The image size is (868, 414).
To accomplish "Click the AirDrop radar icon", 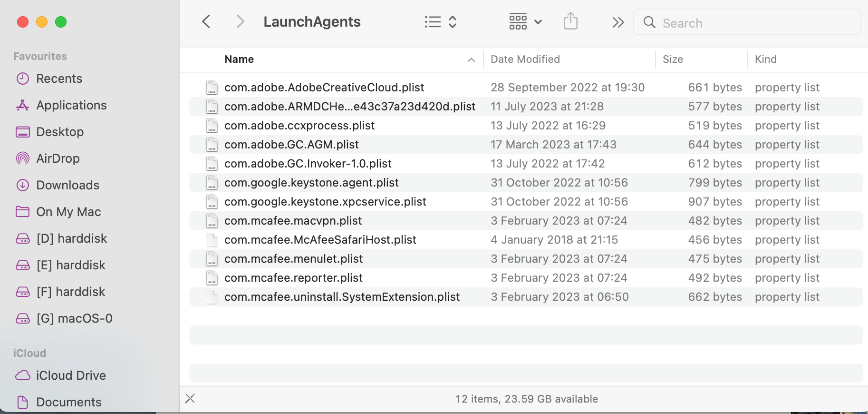I will click(x=23, y=158).
